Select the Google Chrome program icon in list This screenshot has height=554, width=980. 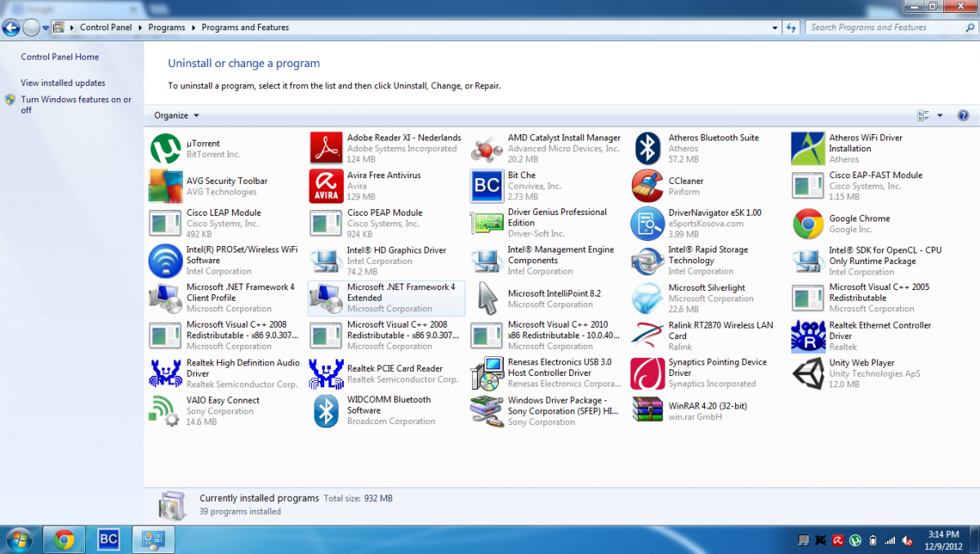tap(808, 224)
